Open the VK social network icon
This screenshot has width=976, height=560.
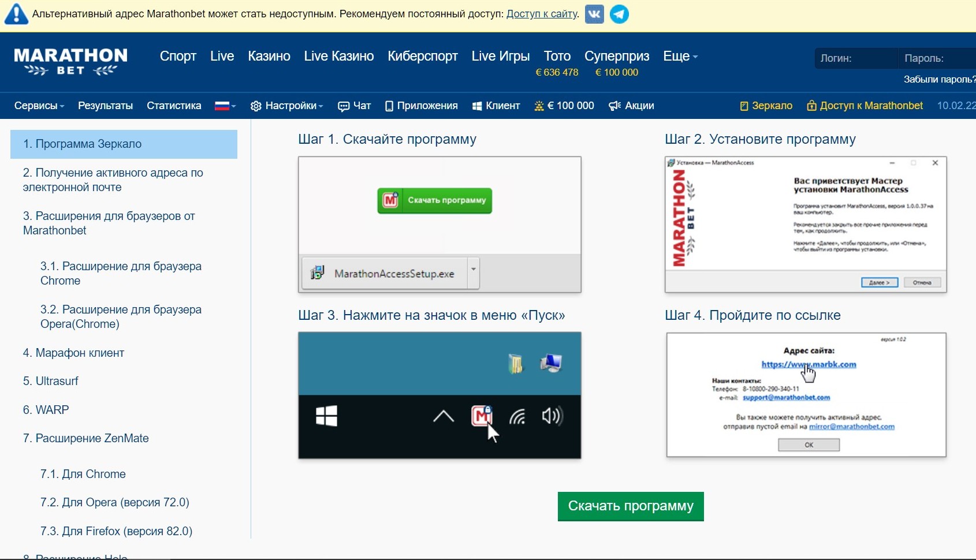tap(594, 14)
